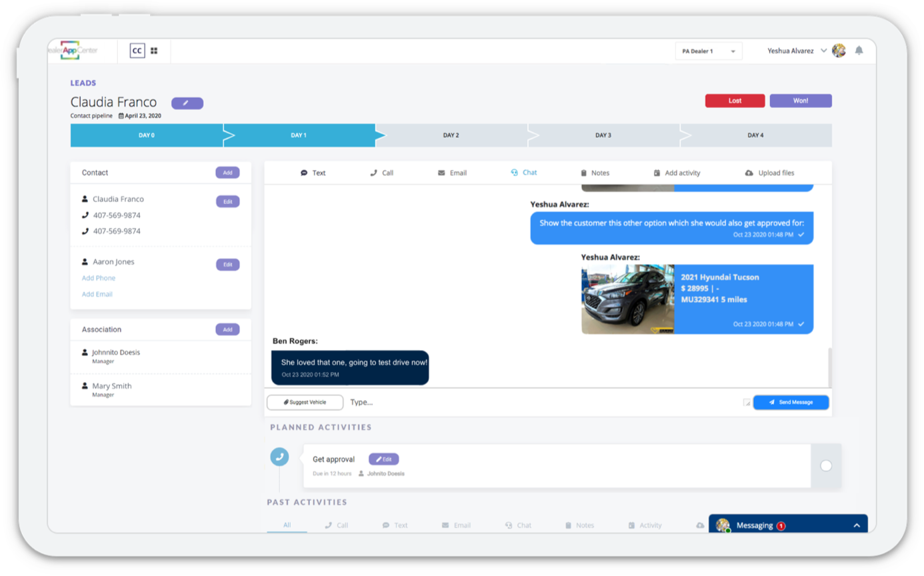Open the PA Dealer 1 dropdown

(708, 51)
